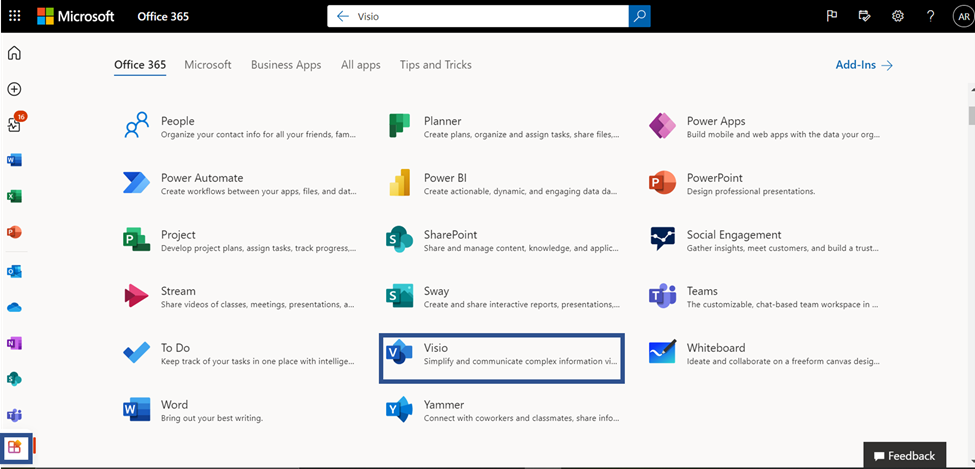Open the SharePoint app tile
The image size is (975, 469).
[503, 240]
